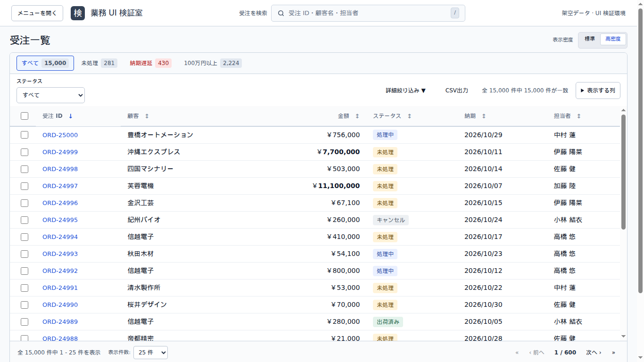Click the 検 app logo icon
This screenshot has width=644, height=362.
78,13
